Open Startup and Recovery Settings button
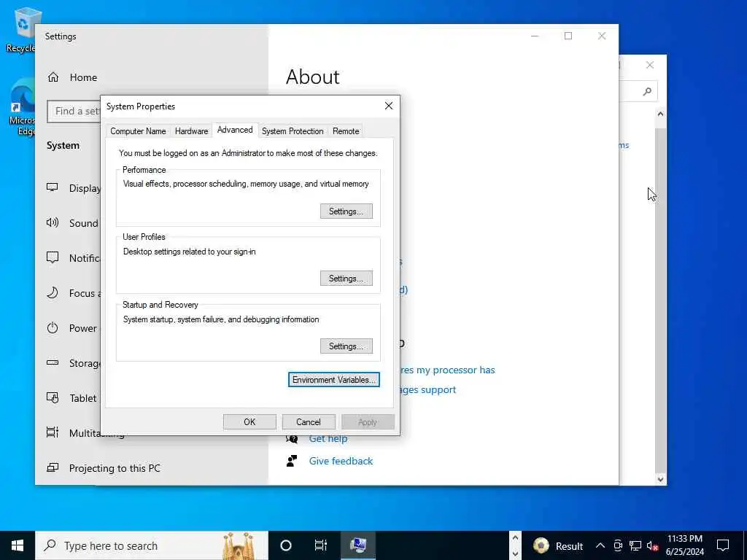This screenshot has width=747, height=560. pyautogui.click(x=347, y=346)
